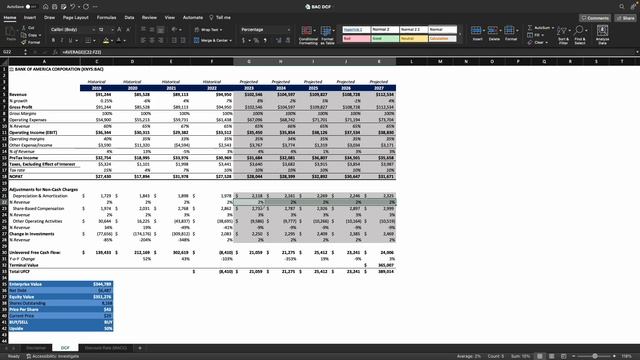The image size is (640, 360).
Task: Apply the Normal 2 cell style
Action: 385,29
